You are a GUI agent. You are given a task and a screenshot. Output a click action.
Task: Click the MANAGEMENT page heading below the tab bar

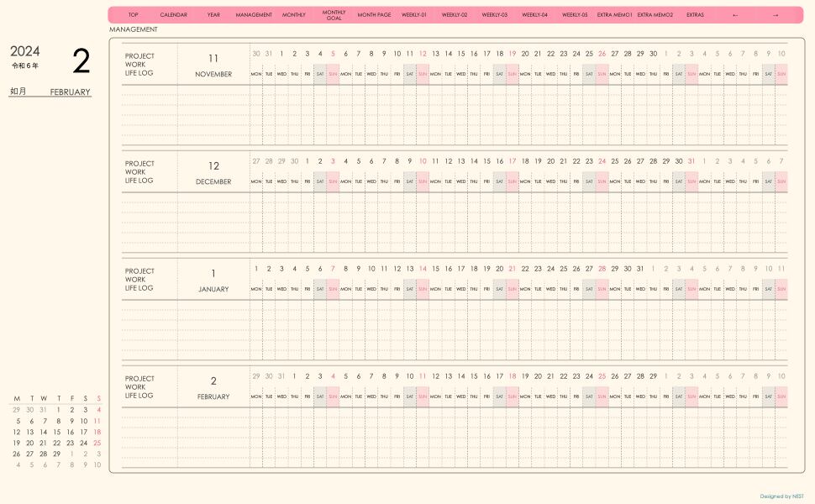134,29
